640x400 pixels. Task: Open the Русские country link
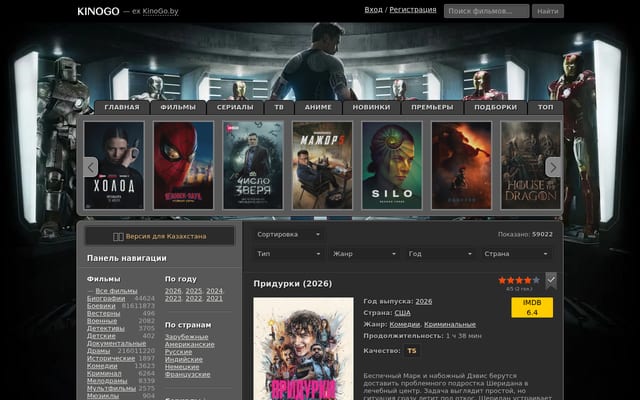178,351
